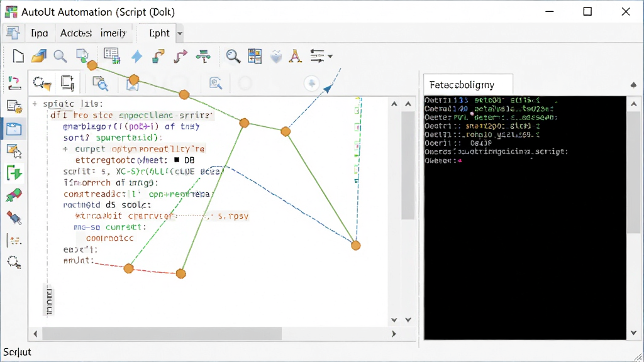Click the large zoom magnifier icon
This screenshot has width=644, height=362.
coord(233,56)
